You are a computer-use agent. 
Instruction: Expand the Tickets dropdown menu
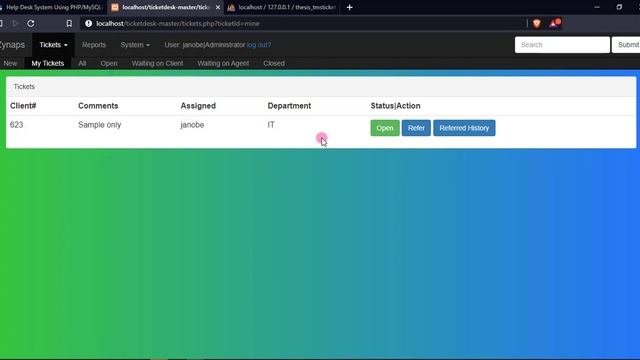coord(53,45)
